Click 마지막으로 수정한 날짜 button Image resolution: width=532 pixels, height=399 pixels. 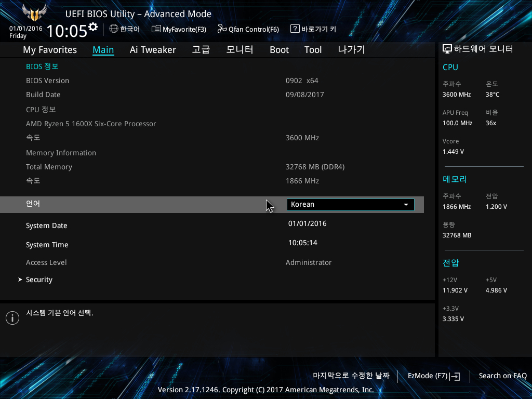[x=351, y=376]
